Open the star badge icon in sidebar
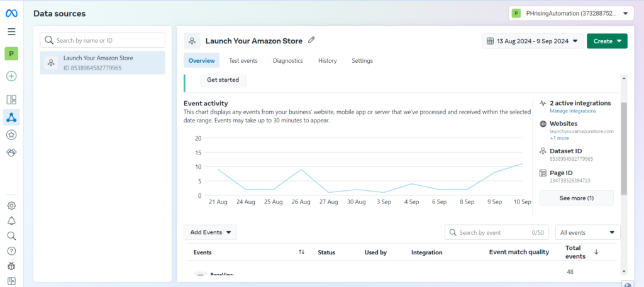 point(11,135)
